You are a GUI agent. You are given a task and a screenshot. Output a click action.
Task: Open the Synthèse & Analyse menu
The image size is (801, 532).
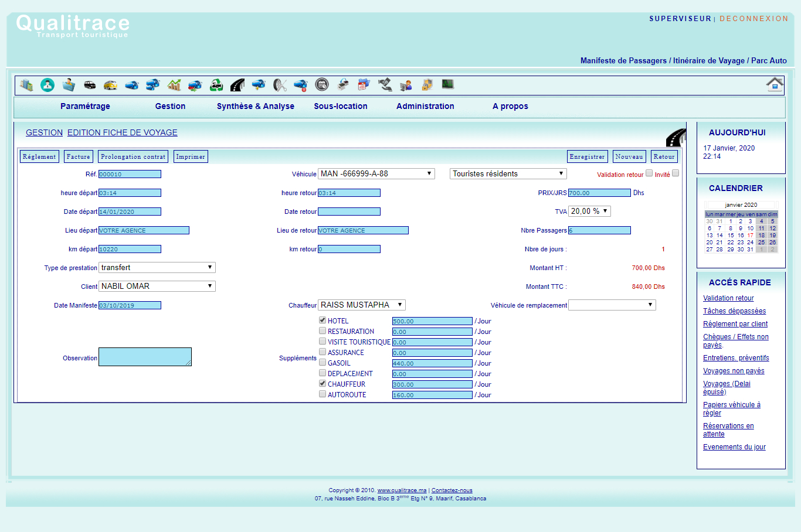click(256, 106)
